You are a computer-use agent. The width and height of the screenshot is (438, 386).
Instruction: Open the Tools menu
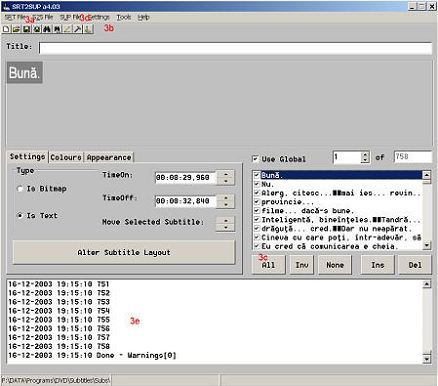[124, 17]
